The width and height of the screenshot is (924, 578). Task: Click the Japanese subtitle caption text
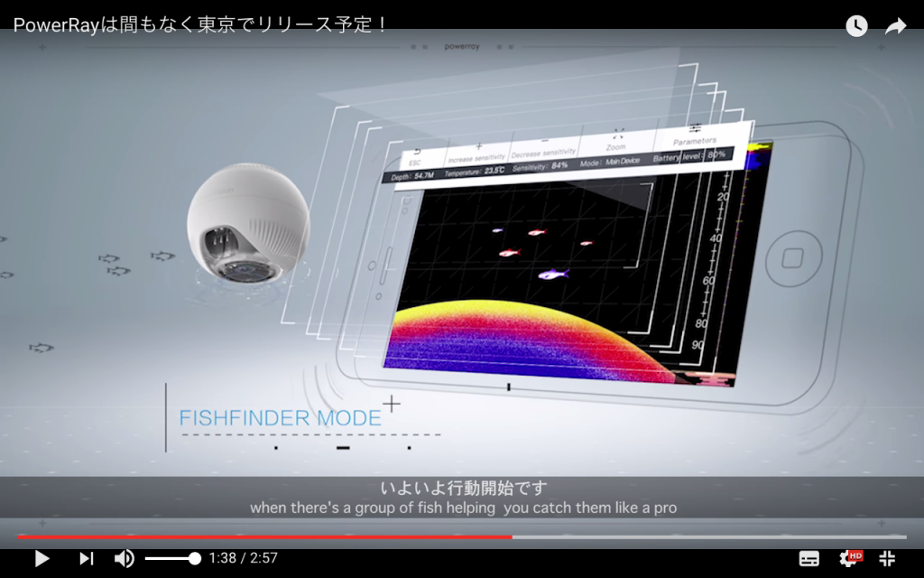[x=463, y=489]
